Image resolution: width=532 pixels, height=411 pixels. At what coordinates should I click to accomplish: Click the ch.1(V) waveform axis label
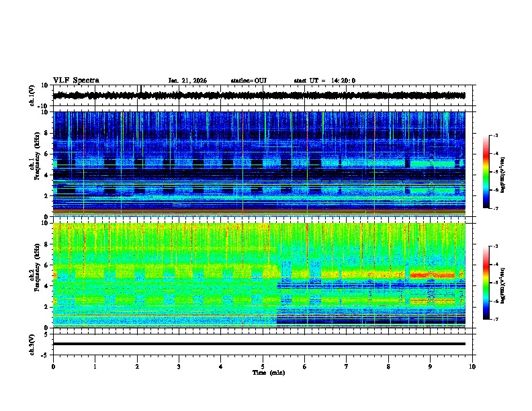tap(32, 95)
